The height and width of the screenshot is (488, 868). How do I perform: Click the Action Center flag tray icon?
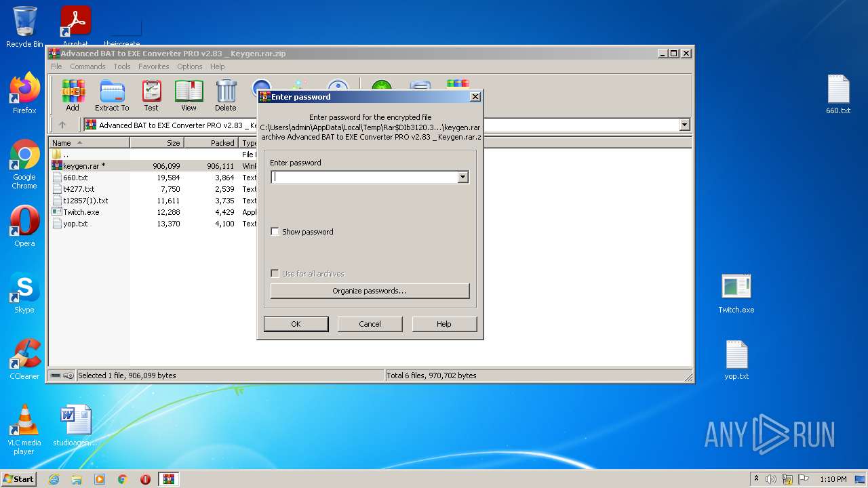click(x=803, y=479)
